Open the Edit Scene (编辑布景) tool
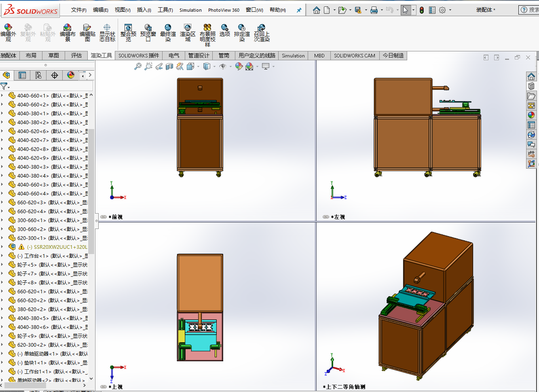This screenshot has width=539, height=392. (x=68, y=32)
